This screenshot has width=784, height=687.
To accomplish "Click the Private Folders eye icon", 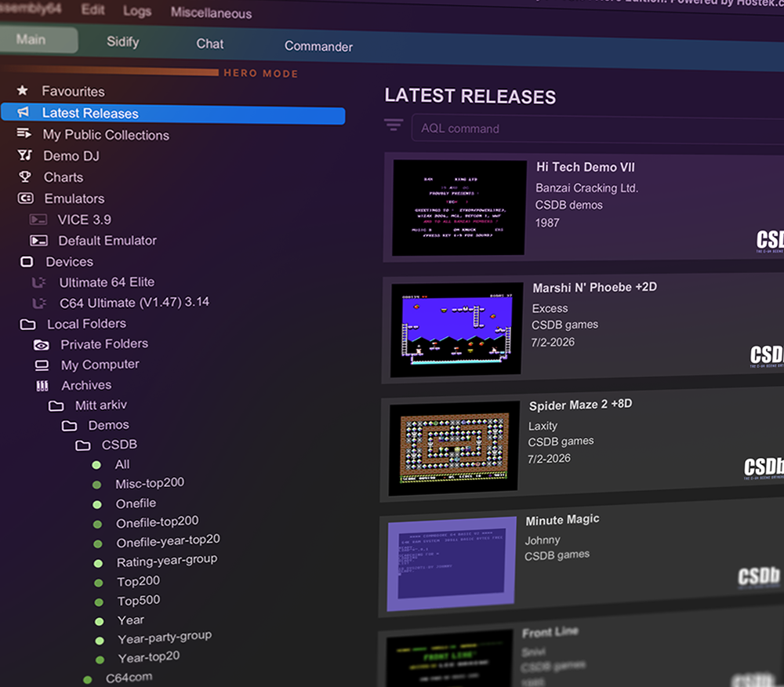I will pos(42,344).
